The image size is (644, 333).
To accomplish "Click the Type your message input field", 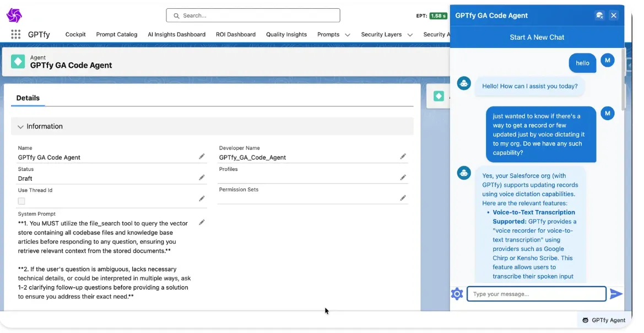I will (536, 294).
